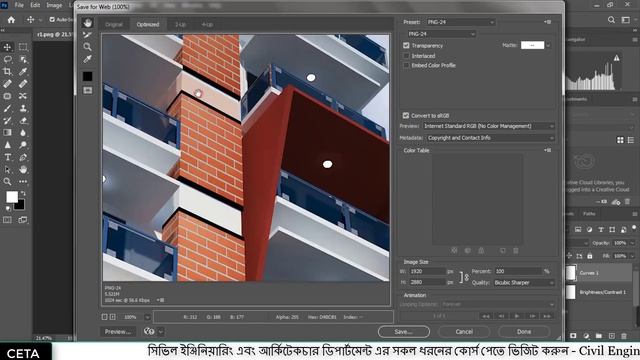Open the Preview color management dropdown

[x=489, y=126]
